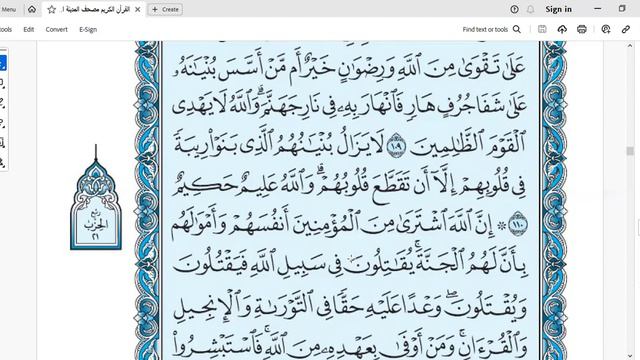The height and width of the screenshot is (360, 640).
Task: Click the Save file icon
Action: point(542,29)
